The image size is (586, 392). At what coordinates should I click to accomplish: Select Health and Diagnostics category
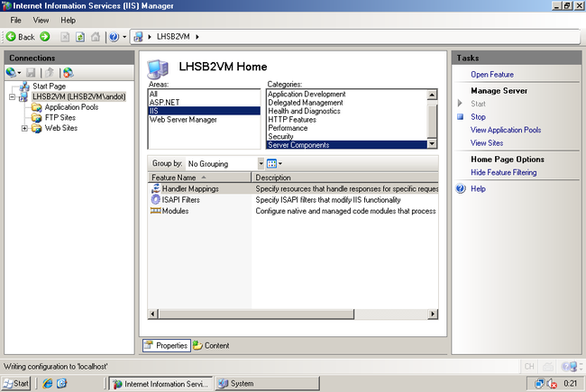(347, 111)
